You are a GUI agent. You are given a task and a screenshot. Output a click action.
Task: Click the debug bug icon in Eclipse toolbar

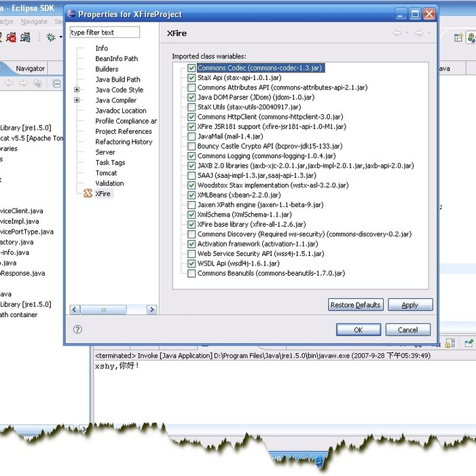(51, 37)
